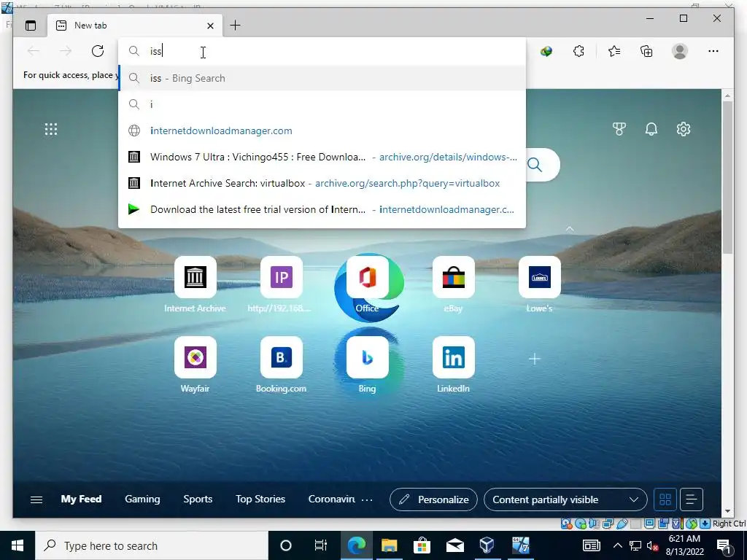
Task: Open the page settings gear icon
Action: pyautogui.click(x=683, y=129)
